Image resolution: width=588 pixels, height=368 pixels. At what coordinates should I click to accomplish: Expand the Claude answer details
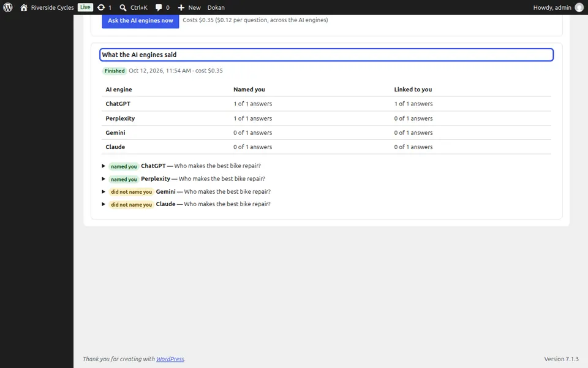(x=104, y=204)
